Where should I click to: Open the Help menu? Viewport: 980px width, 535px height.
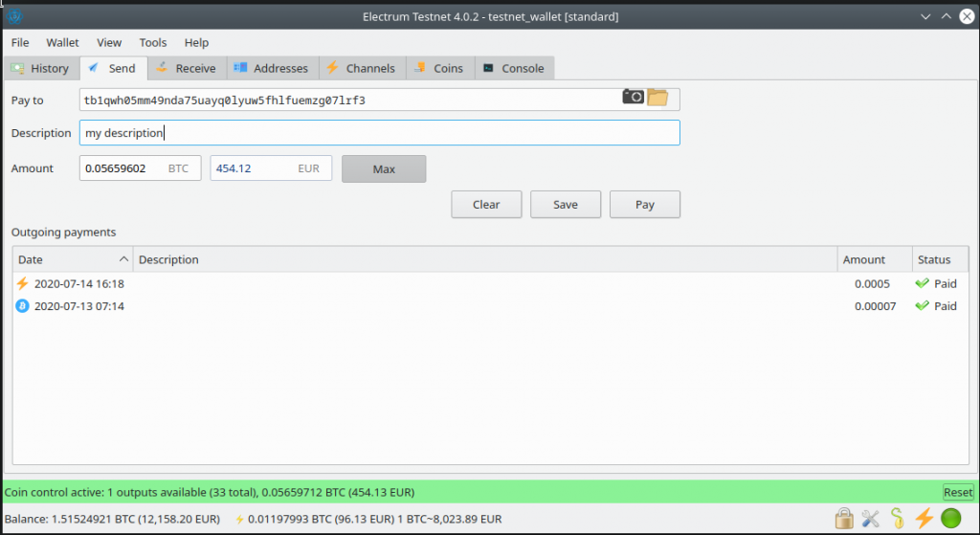196,42
